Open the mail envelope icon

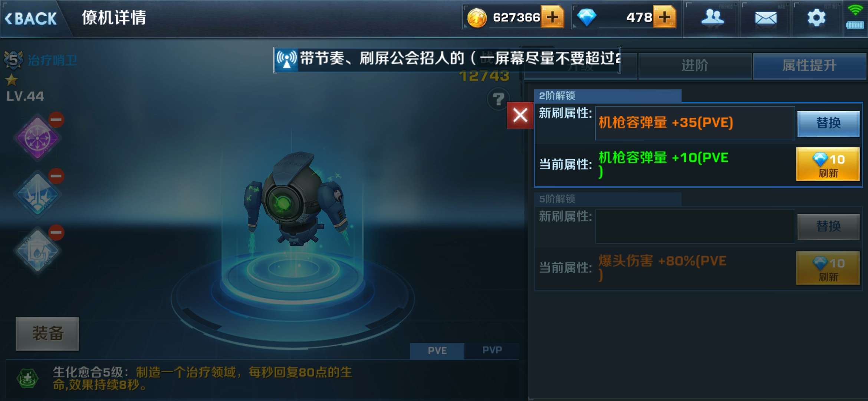[x=766, y=18]
